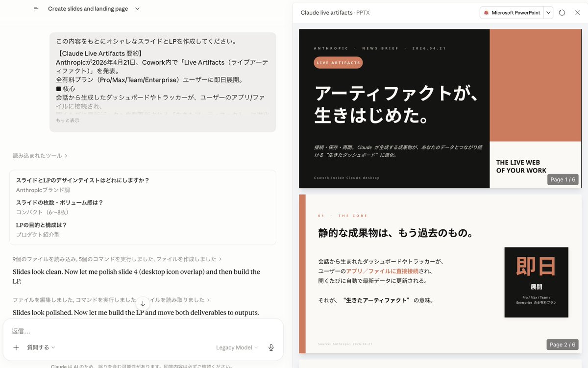Screen dimensions: 588x368
Task: Expand the loaded tools section 読み込まれたツール
Action: pyautogui.click(x=40, y=156)
